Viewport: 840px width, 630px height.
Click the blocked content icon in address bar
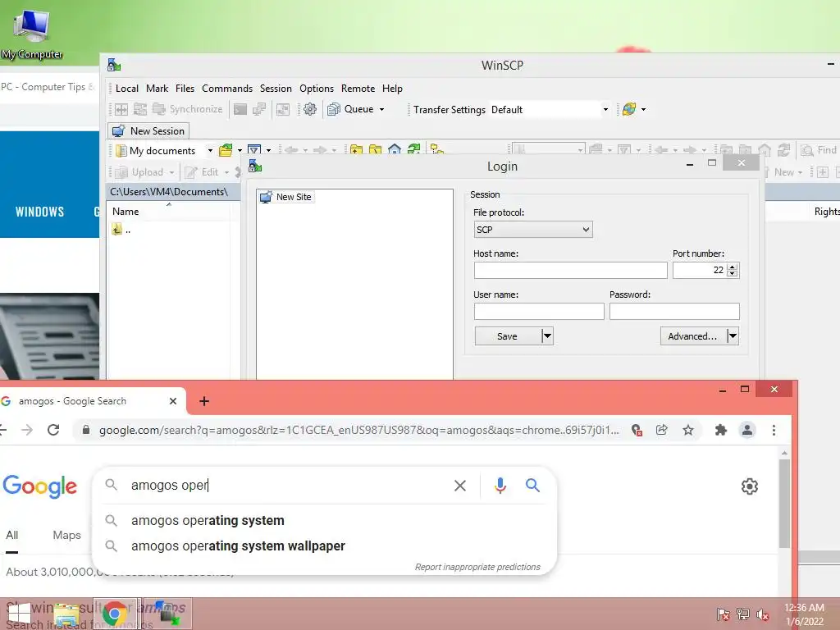click(x=637, y=430)
